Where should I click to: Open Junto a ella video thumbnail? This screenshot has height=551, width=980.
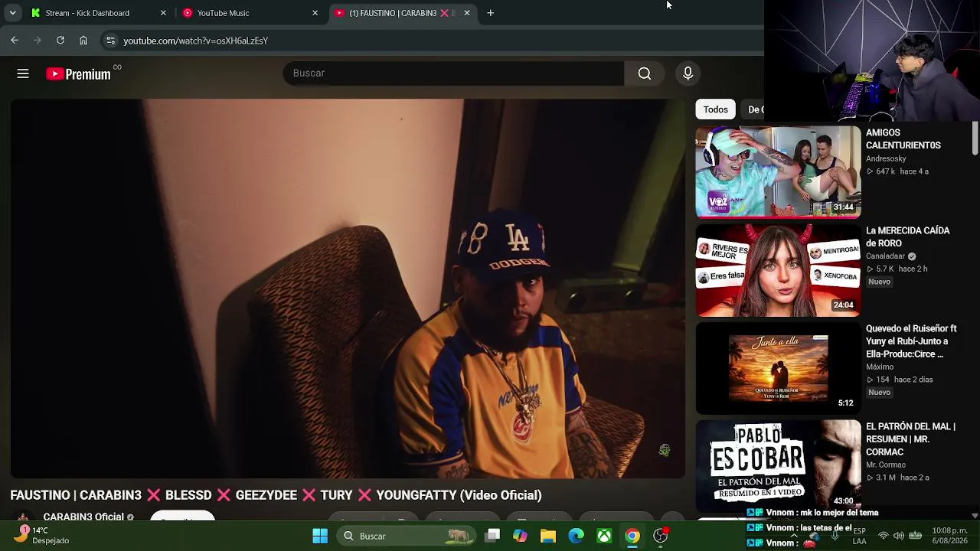click(778, 368)
